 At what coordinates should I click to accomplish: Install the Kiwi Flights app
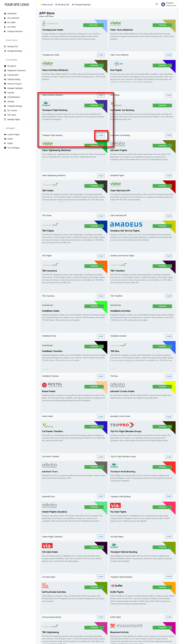click(x=169, y=95)
